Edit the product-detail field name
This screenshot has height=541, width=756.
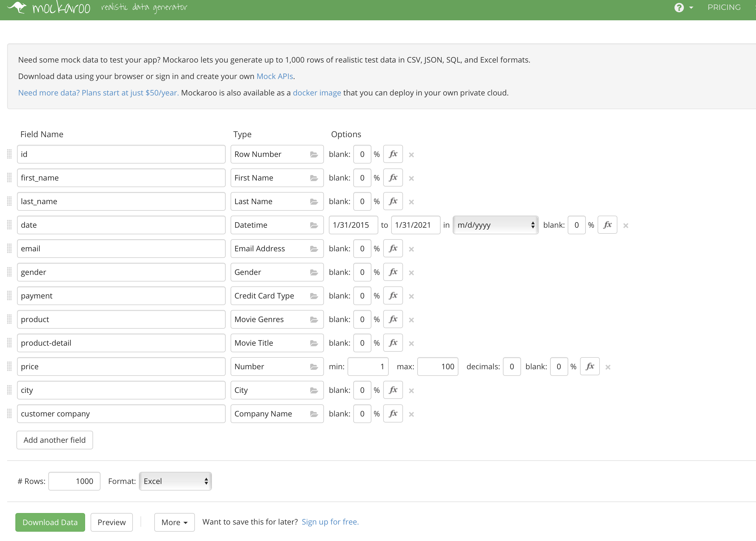[x=121, y=343]
